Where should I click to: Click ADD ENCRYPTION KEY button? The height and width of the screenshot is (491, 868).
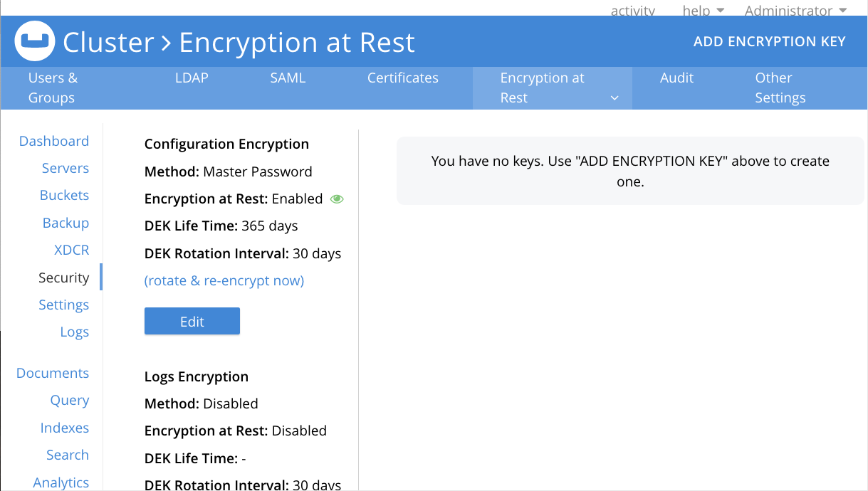pyautogui.click(x=769, y=41)
